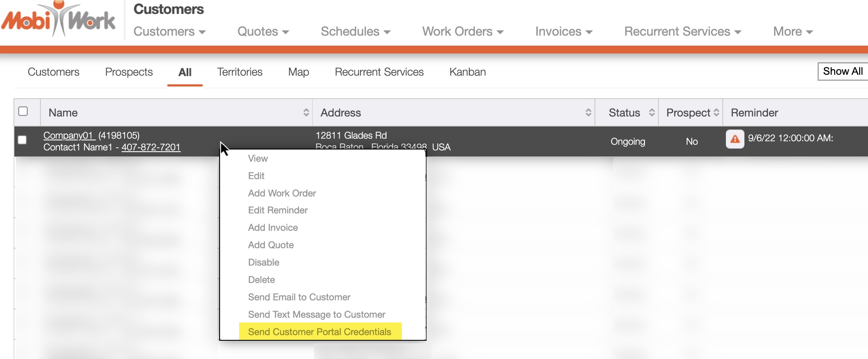Open the Company01 customer link
Screen dimensions: 868x359
click(x=68, y=136)
